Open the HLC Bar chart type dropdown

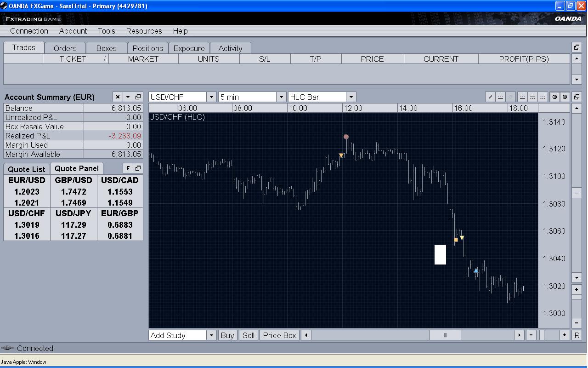point(351,97)
